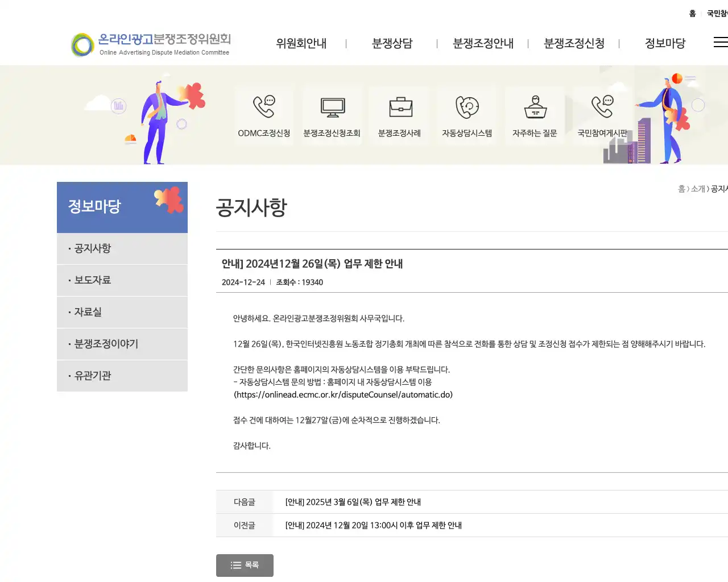728x582 pixels.
Task: Open the 국민참여게시판 phone icon
Action: point(602,114)
